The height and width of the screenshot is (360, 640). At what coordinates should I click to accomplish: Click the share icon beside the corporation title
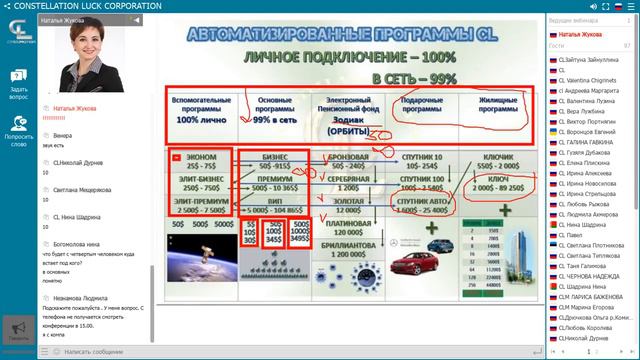tap(7, 6)
